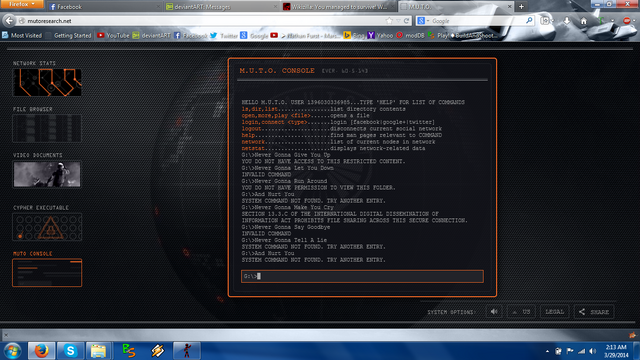This screenshot has height=360, width=640.
Task: Go to the Firefox Home page icon
Action: tap(584, 21)
